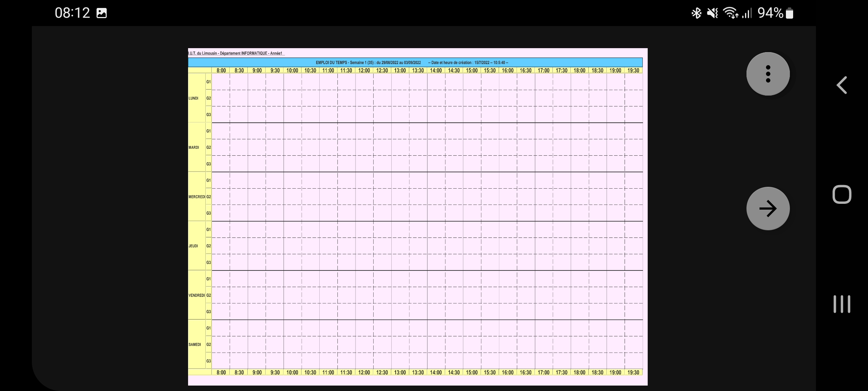Tap the LUNDI day row label
The width and height of the screenshot is (868, 391).
point(193,98)
